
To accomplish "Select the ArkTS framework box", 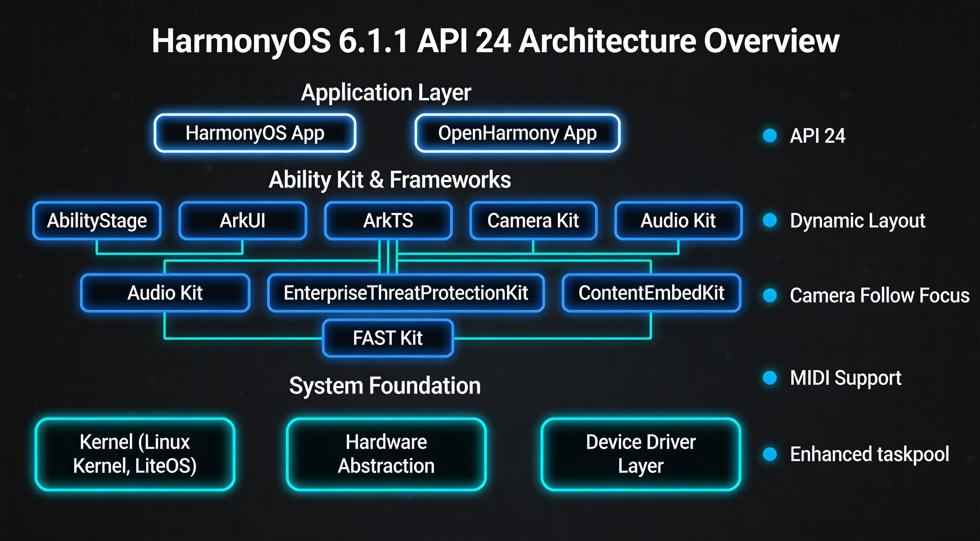I will tap(389, 220).
